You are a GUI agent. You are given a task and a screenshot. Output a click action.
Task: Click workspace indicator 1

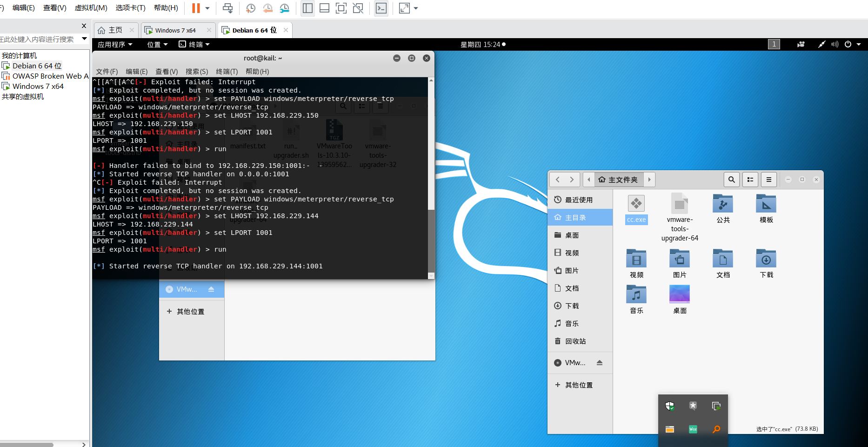click(774, 44)
